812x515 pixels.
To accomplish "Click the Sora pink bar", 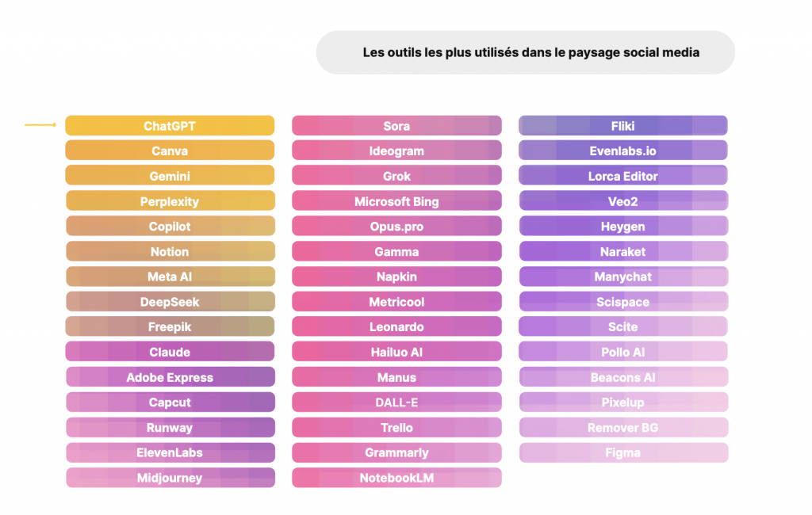I will coord(396,126).
